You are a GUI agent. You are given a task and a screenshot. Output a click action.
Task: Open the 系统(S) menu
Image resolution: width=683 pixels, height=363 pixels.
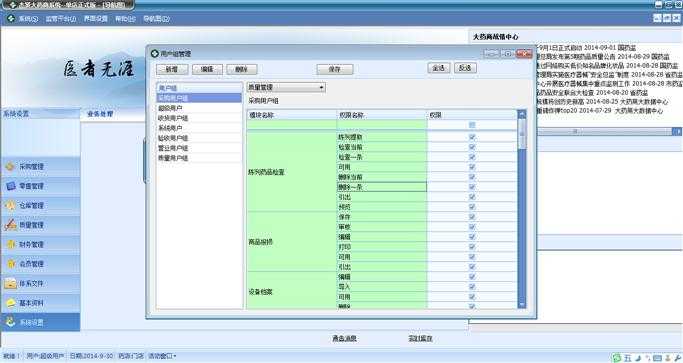[x=28, y=19]
